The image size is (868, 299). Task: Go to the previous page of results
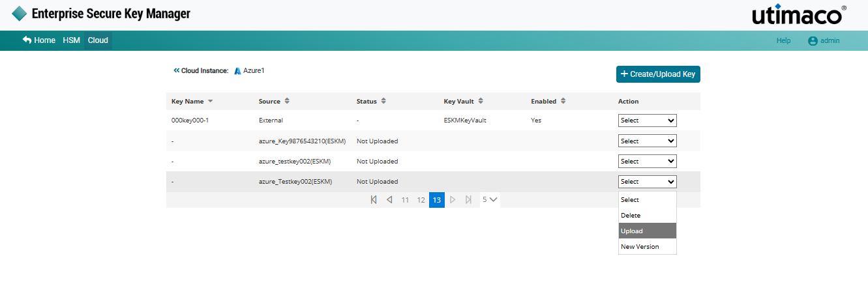click(x=389, y=200)
